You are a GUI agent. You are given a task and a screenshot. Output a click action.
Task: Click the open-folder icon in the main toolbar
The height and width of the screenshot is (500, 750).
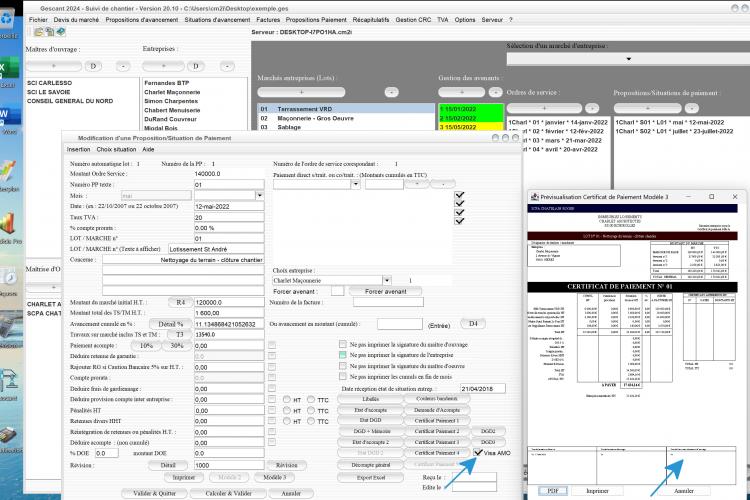[x=38, y=32]
